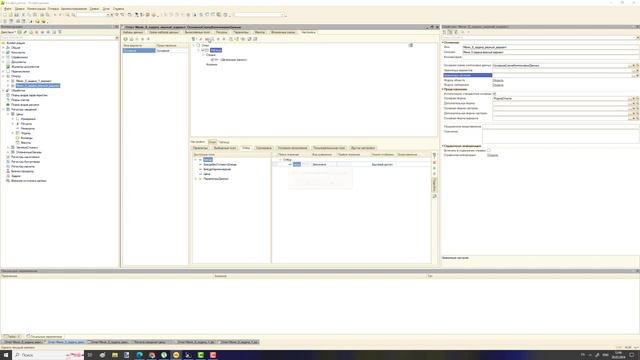Expand the Обработки tree node
640x360 pixels.
click(x=3, y=91)
